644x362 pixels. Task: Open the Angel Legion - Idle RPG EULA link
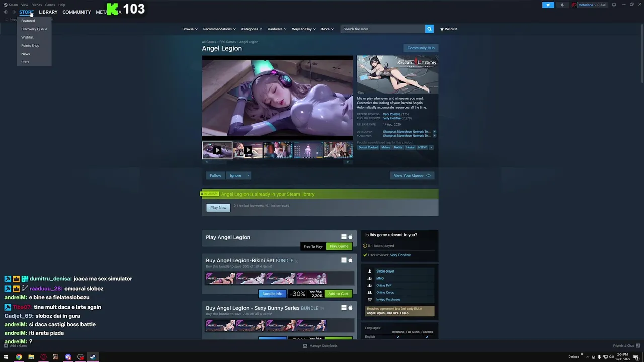coord(387,313)
